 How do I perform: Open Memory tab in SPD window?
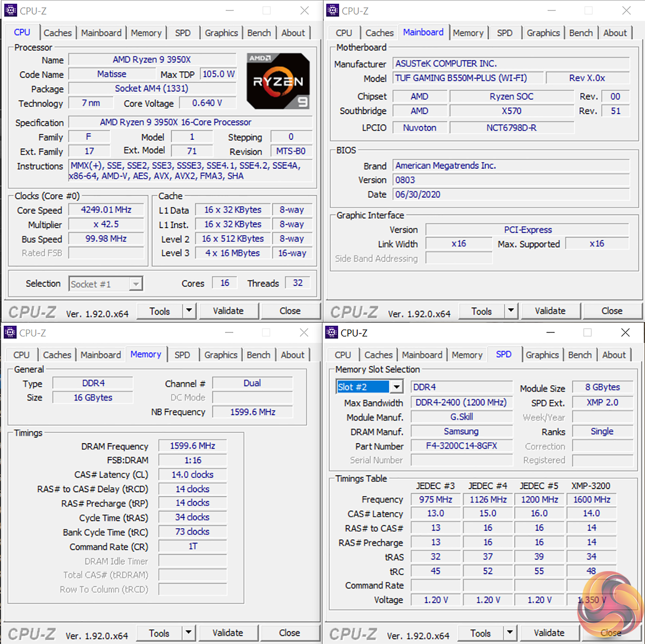(x=467, y=355)
